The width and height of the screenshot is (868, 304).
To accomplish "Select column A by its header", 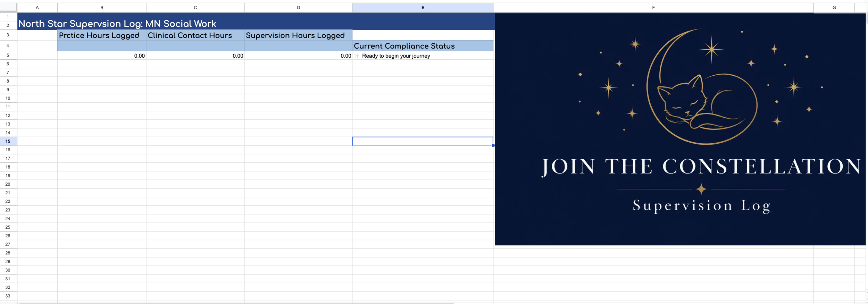I will 37,8.
